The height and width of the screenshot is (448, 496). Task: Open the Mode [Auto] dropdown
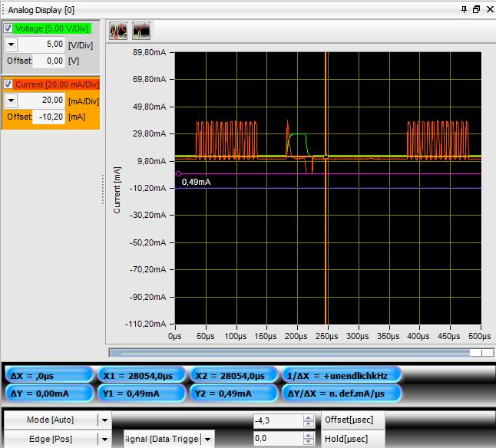(x=104, y=420)
